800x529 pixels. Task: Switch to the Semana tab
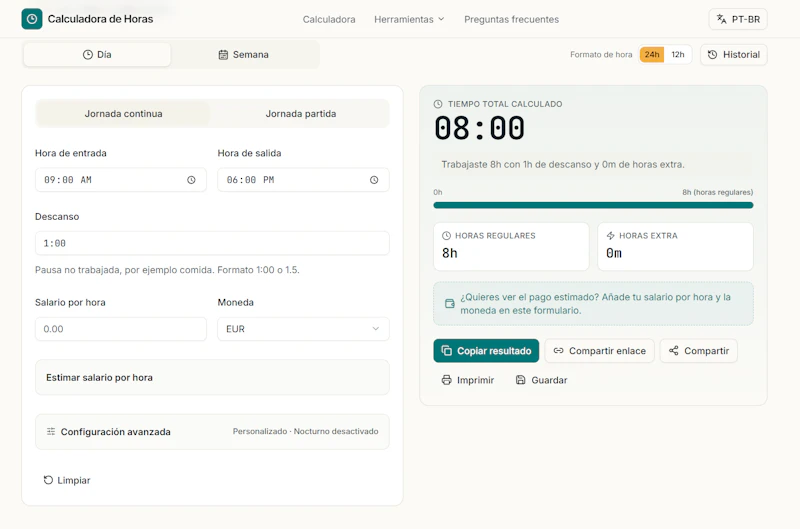coord(243,55)
